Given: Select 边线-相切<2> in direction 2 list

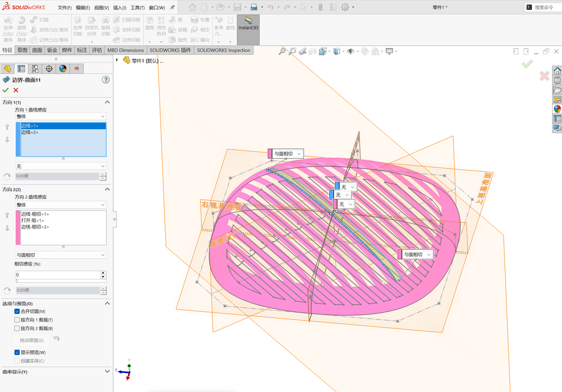Looking at the screenshot, I should 64,227.
